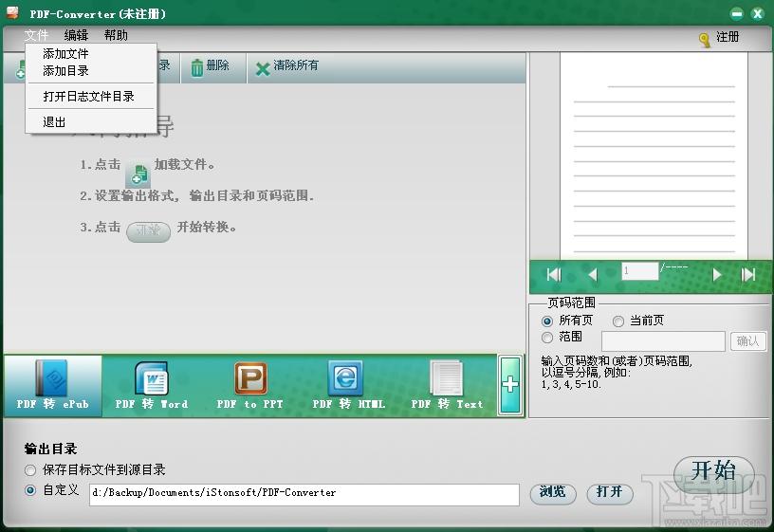The height and width of the screenshot is (532, 774).
Task: Click the page range input field
Action: [x=663, y=341]
